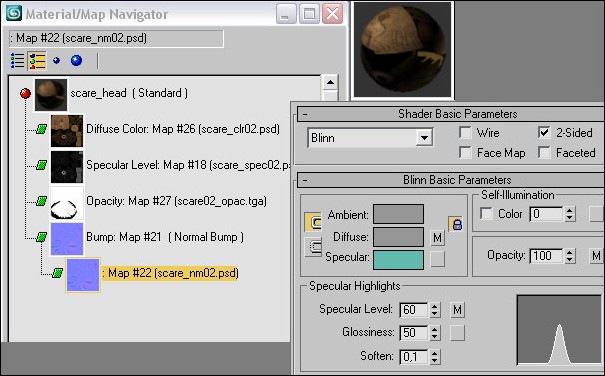Click the red sphere material icon for scare_head
The image size is (605, 376).
pos(25,93)
